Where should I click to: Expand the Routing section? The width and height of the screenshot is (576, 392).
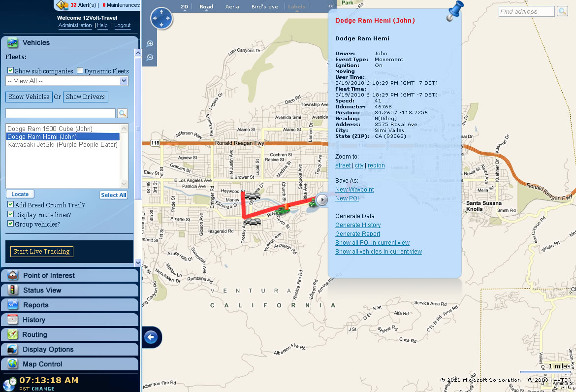69,334
